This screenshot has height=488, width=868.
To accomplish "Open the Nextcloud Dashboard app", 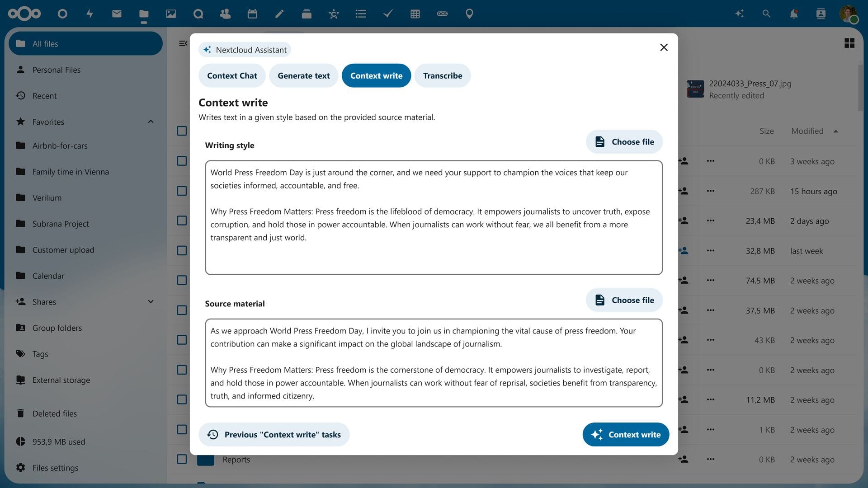I will [62, 14].
